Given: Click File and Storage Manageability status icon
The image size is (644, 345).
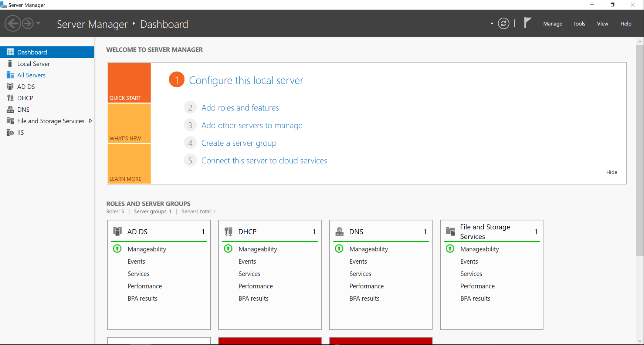Looking at the screenshot, I should (450, 248).
